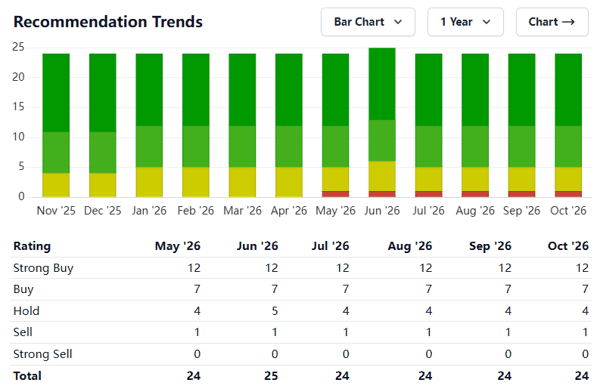Click the Jan '26 stacked bar
The height and width of the screenshot is (392, 600).
pyautogui.click(x=149, y=125)
